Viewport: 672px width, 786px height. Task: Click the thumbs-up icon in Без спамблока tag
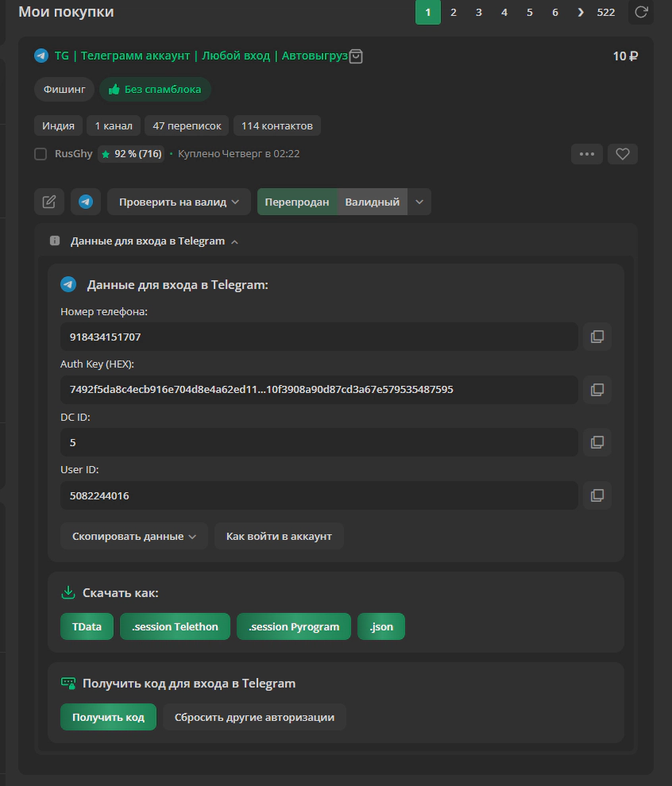click(x=114, y=89)
